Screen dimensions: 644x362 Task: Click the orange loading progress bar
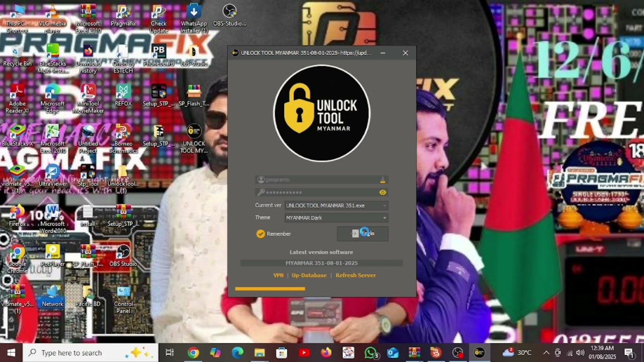pyautogui.click(x=270, y=289)
